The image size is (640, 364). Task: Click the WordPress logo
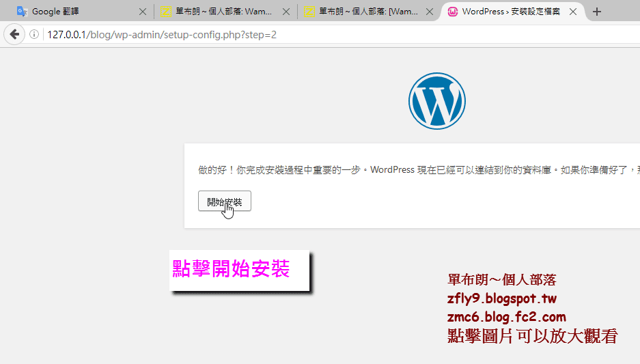tap(436, 101)
